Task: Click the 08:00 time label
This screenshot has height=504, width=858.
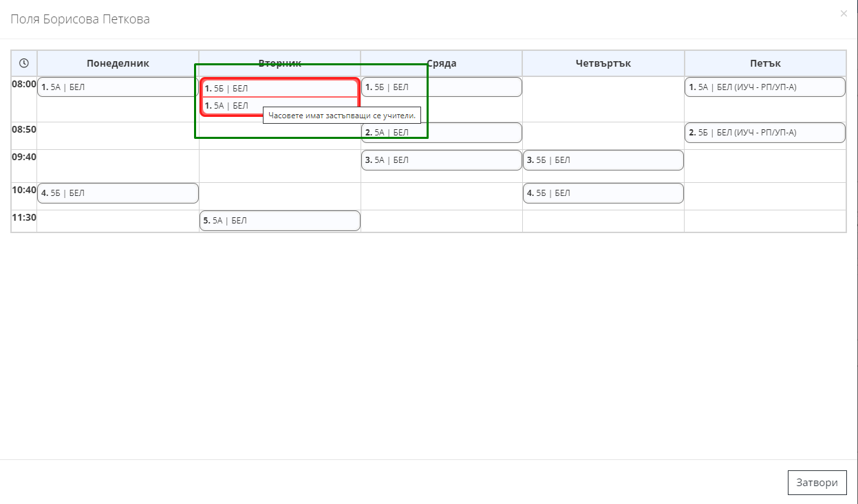Action: click(24, 84)
